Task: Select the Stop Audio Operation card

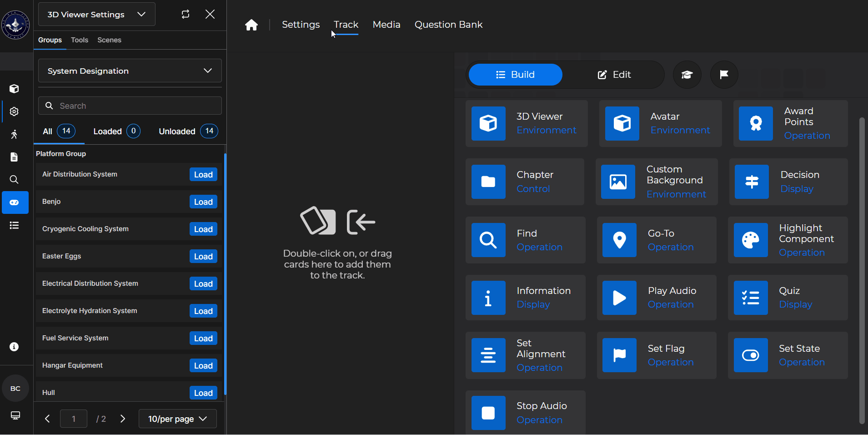Action: tap(525, 413)
